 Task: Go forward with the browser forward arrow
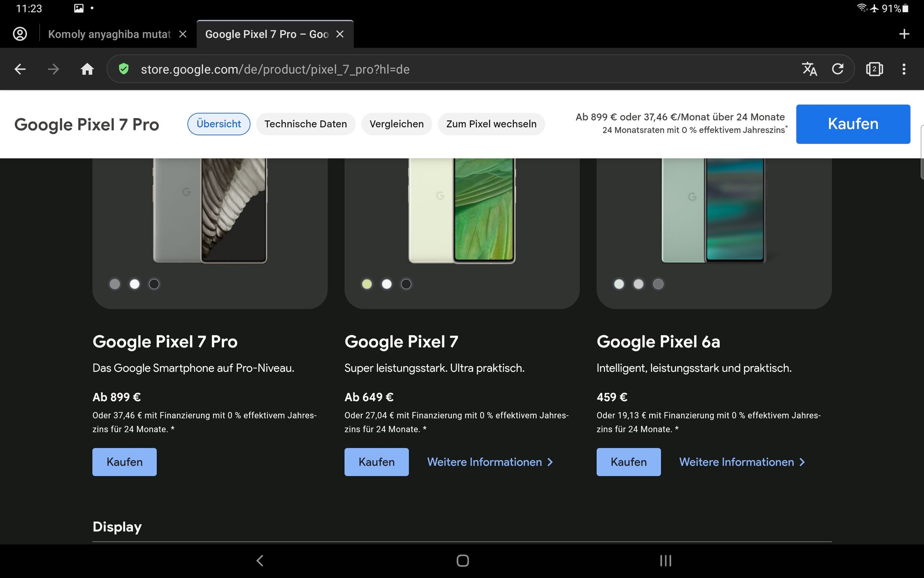coord(54,69)
